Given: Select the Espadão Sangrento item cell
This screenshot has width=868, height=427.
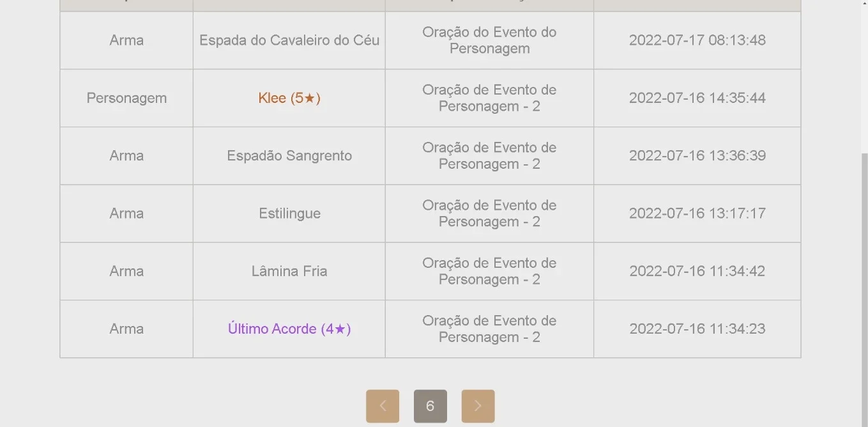Looking at the screenshot, I should [x=289, y=156].
